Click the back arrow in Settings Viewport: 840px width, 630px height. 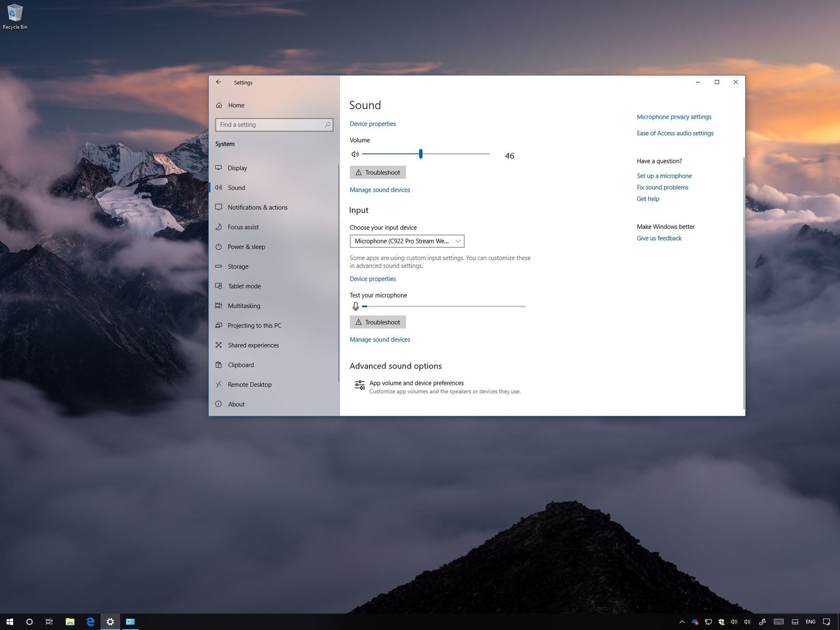(219, 82)
